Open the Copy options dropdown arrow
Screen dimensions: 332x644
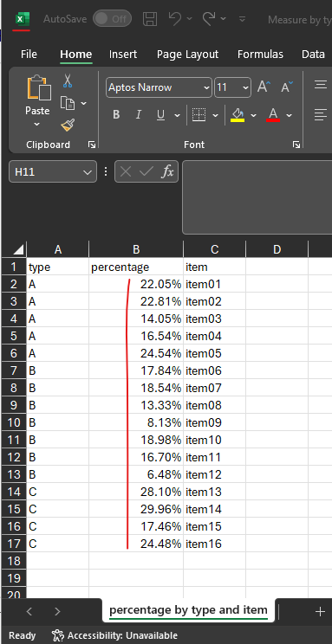point(83,103)
